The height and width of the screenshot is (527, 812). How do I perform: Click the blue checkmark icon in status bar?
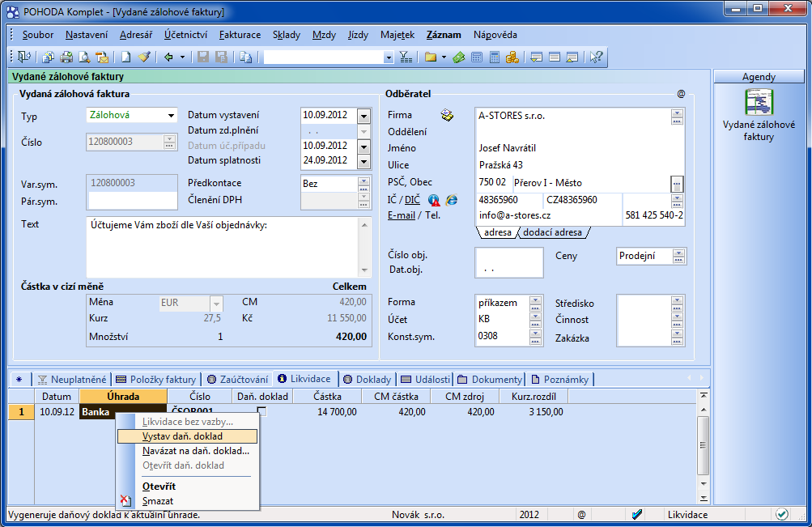click(x=637, y=515)
